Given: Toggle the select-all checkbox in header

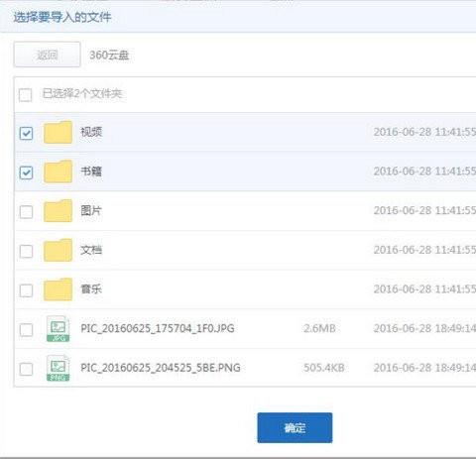Looking at the screenshot, I should tap(26, 95).
